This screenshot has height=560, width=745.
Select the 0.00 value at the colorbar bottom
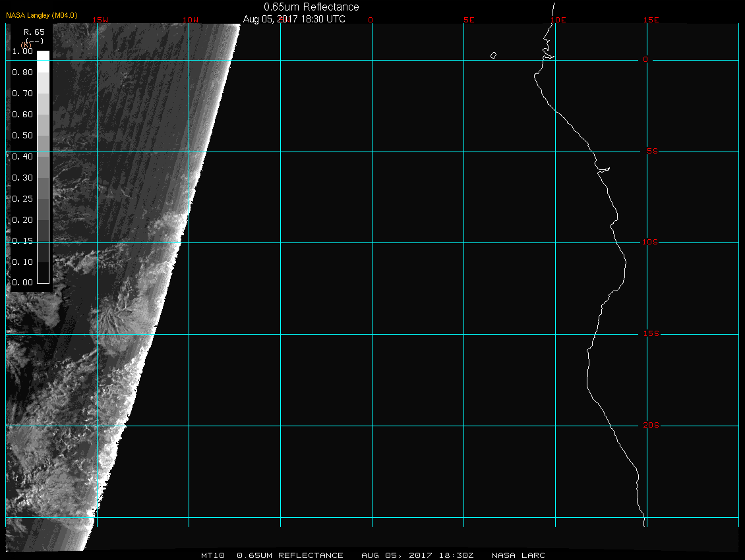click(x=22, y=283)
